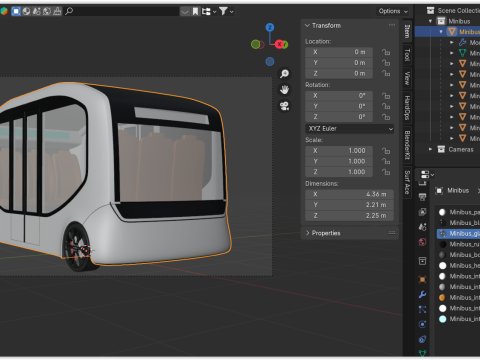Select the BlenderKit Brushes asset type icon

pos(57,11)
